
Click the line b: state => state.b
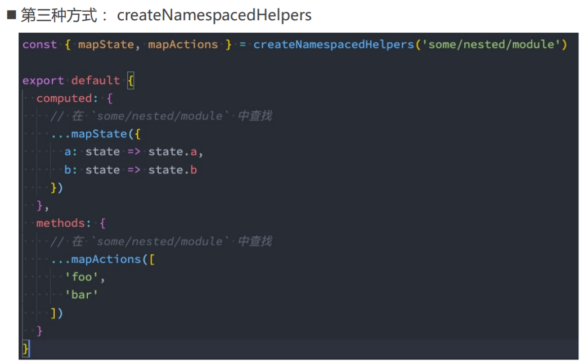131,170
